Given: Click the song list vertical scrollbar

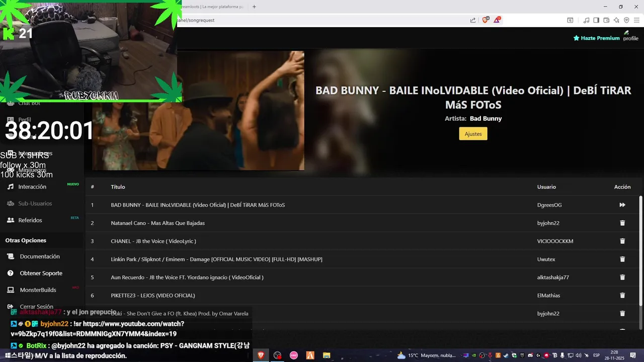Looking at the screenshot, I should point(640,250).
